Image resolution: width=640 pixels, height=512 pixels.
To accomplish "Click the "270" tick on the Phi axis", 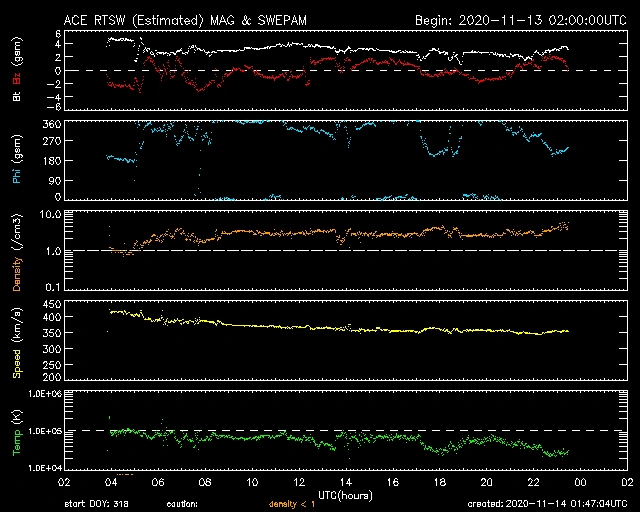I will click(x=52, y=141).
